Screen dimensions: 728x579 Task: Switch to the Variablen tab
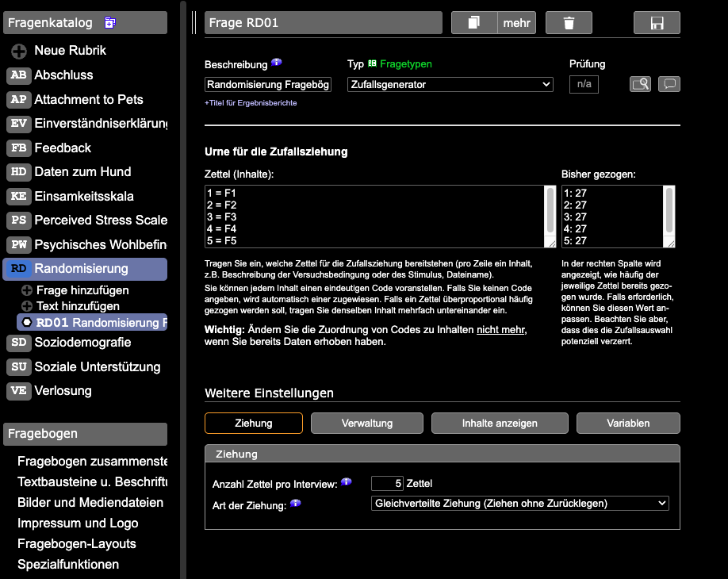tap(628, 423)
